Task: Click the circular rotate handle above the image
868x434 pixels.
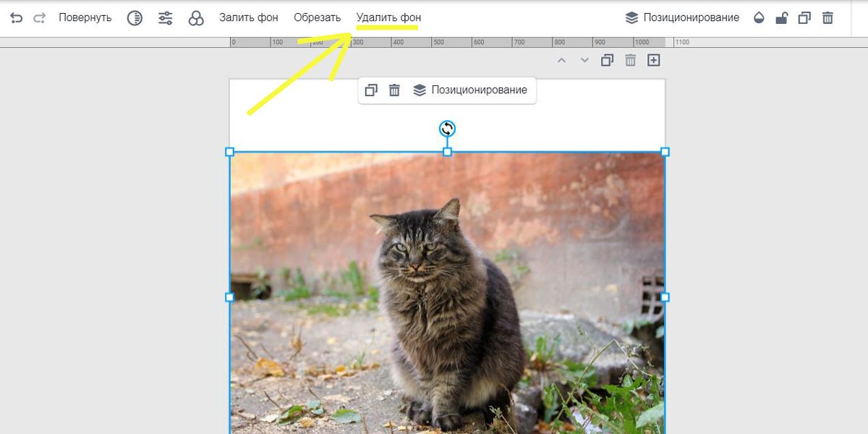Action: click(447, 129)
